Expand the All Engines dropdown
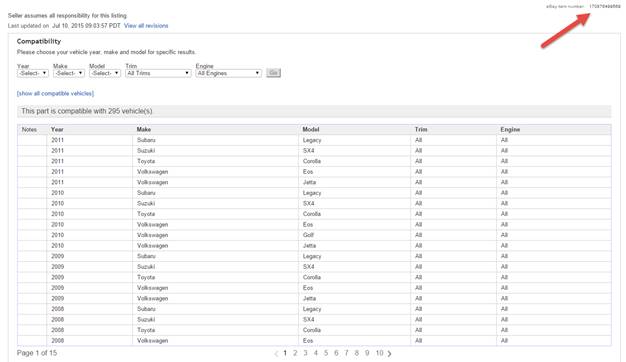This screenshot has width=626, height=362. click(x=228, y=73)
